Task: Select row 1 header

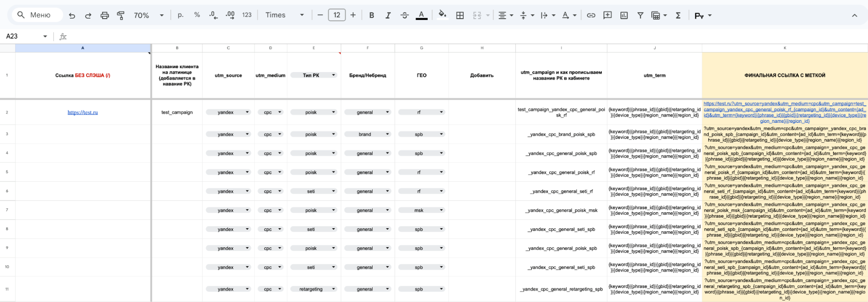Action: pyautogui.click(x=7, y=75)
